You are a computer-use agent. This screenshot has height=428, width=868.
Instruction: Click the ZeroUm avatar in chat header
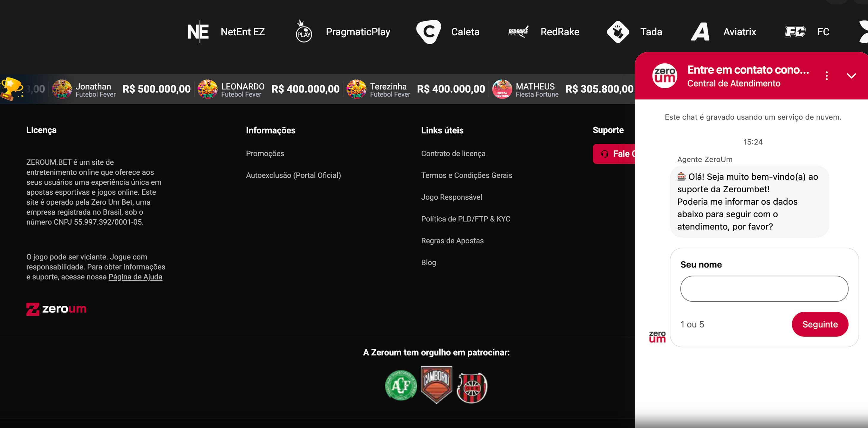[x=665, y=76]
